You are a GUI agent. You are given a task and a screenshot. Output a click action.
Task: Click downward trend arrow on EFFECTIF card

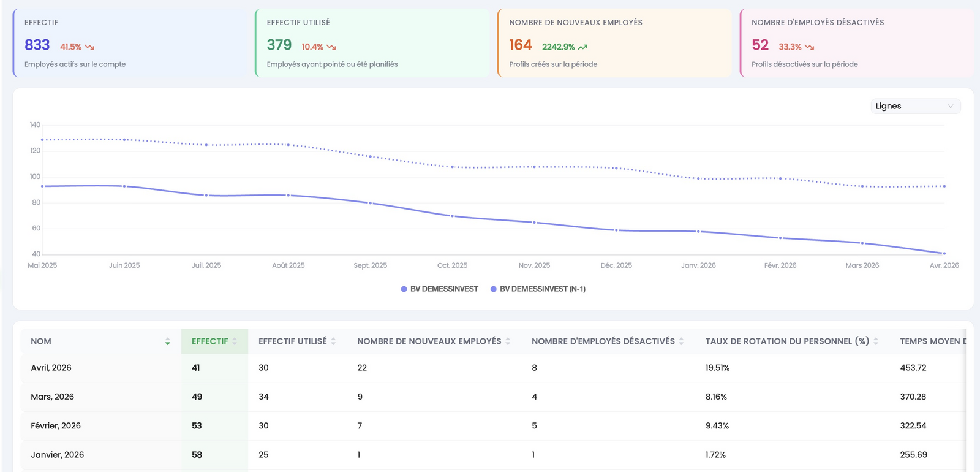[89, 47]
